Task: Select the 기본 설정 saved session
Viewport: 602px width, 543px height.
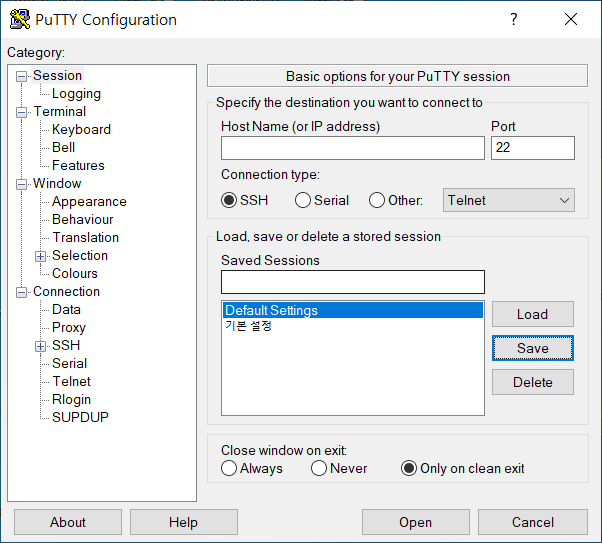Action: point(352,326)
